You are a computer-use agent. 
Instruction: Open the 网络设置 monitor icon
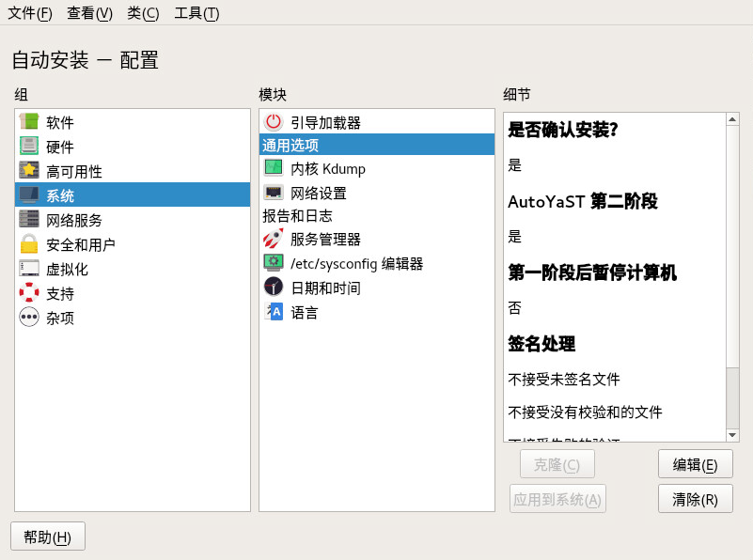(272, 191)
